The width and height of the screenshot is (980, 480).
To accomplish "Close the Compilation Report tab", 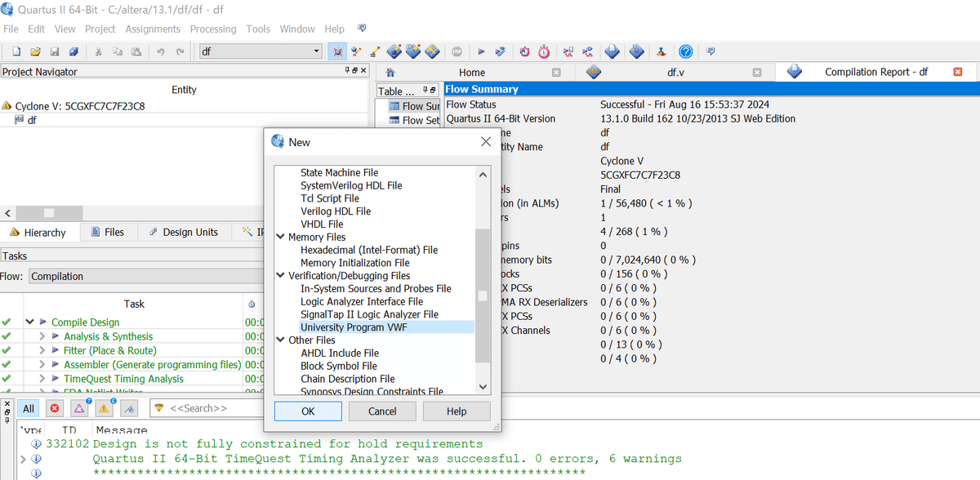I will [958, 72].
